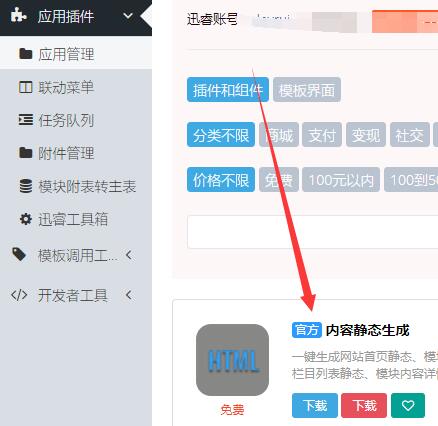This screenshot has width=438, height=426.
Task: Expand the 模板调用工具 submenu arrow
Action: pos(129,255)
